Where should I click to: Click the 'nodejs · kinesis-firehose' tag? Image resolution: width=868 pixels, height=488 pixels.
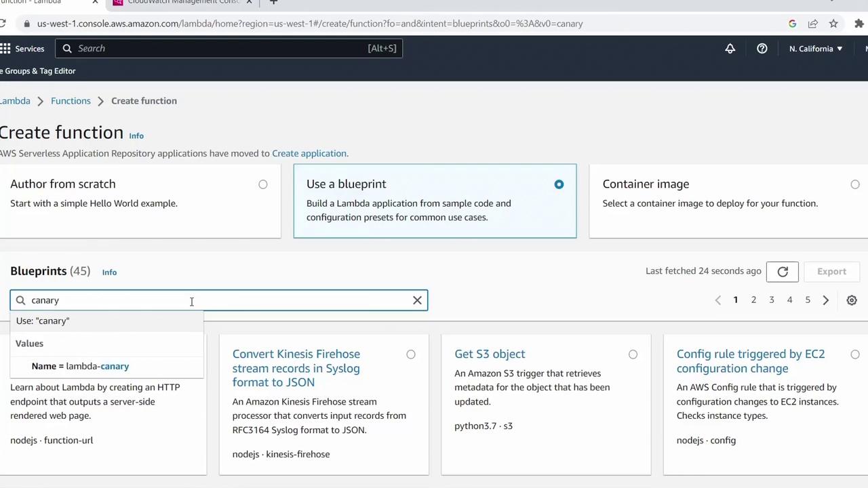[x=281, y=454]
